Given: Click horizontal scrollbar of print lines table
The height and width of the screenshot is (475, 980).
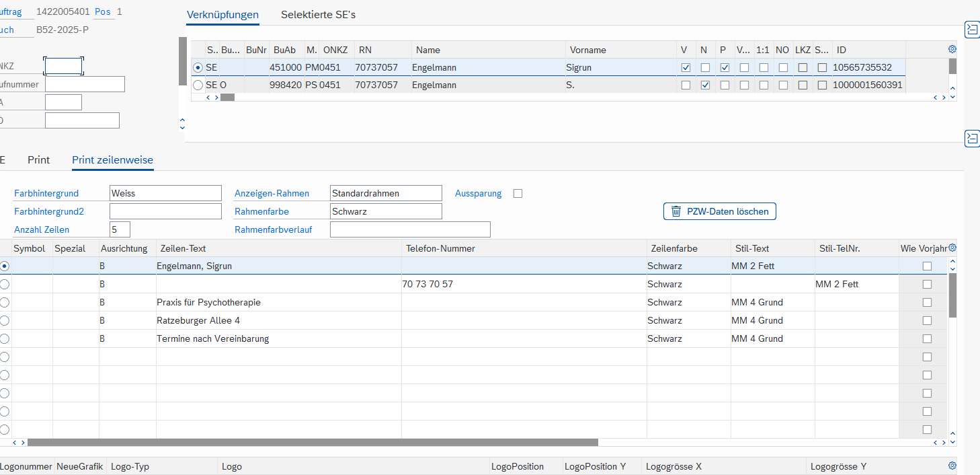Looking at the screenshot, I should coord(313,443).
